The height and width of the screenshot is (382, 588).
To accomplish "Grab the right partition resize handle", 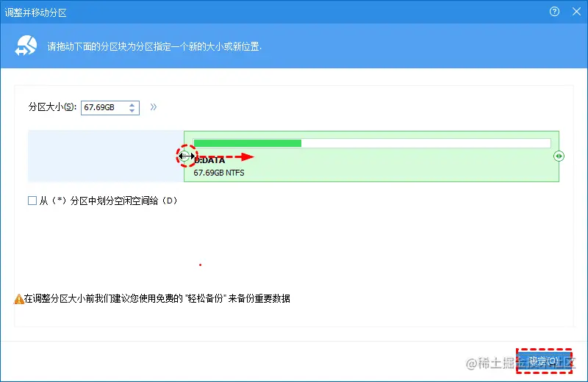I will pyautogui.click(x=559, y=156).
